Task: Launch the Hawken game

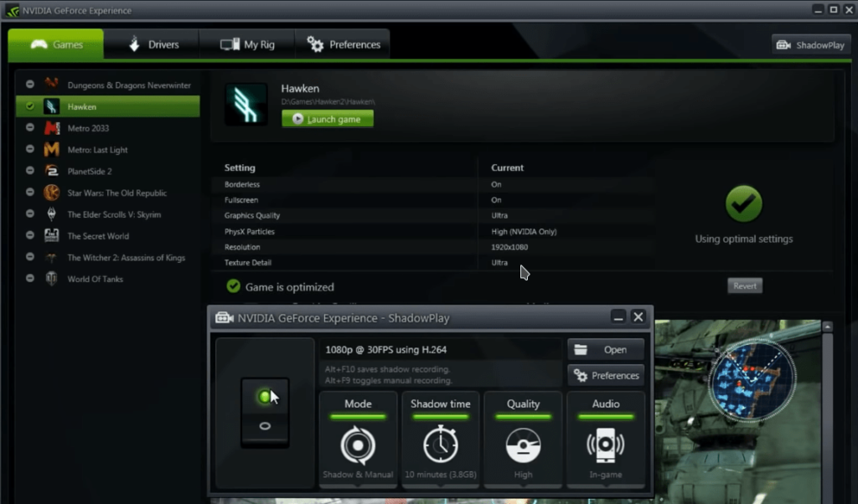Action: pyautogui.click(x=328, y=119)
